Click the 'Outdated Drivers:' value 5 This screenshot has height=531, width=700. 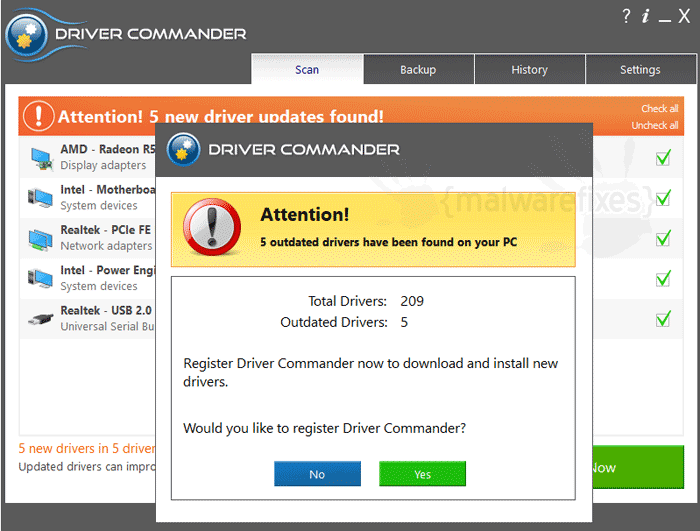point(404,322)
